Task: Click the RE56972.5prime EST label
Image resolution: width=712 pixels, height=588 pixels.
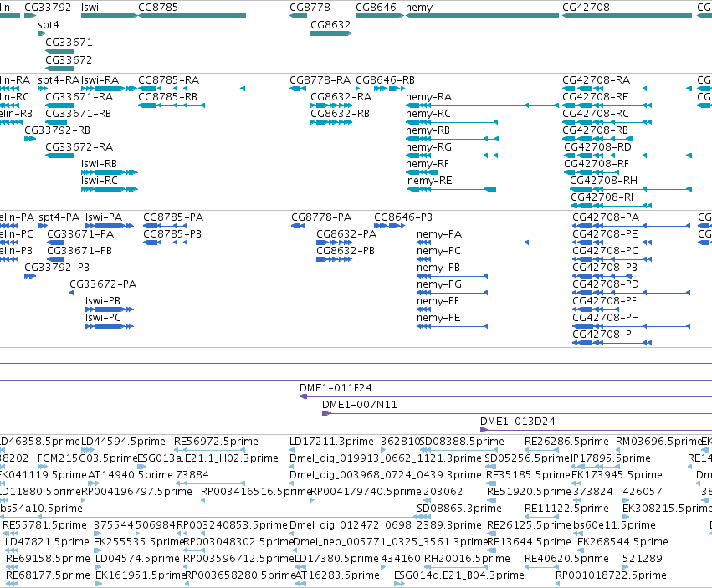Action: click(x=216, y=442)
